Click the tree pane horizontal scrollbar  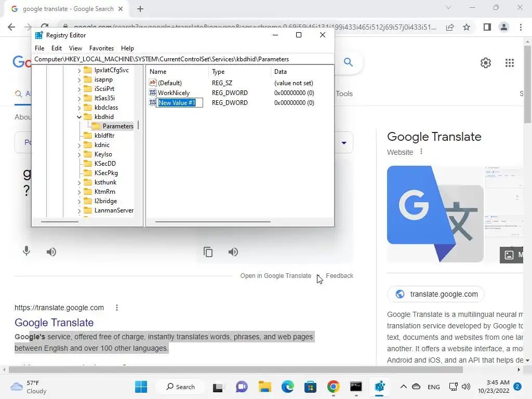click(x=59, y=221)
